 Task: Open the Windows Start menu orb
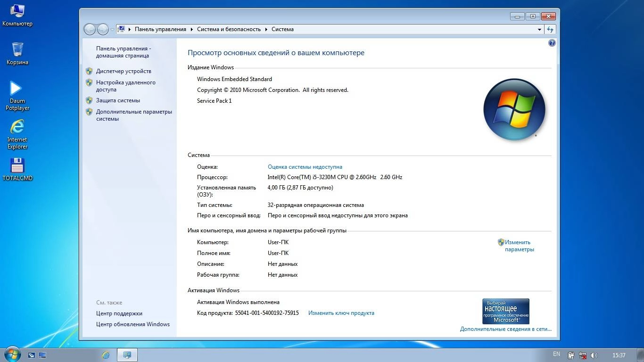click(12, 354)
